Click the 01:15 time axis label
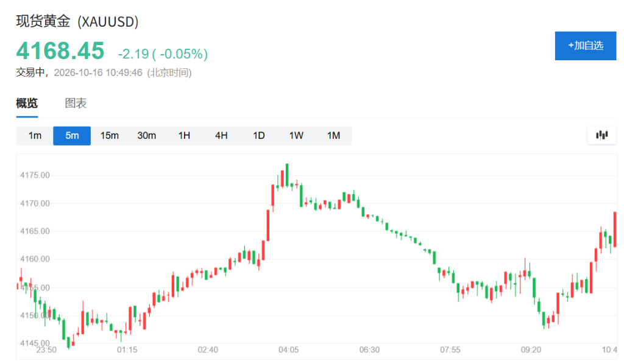Image resolution: width=624 pixels, height=364 pixels. click(x=127, y=349)
